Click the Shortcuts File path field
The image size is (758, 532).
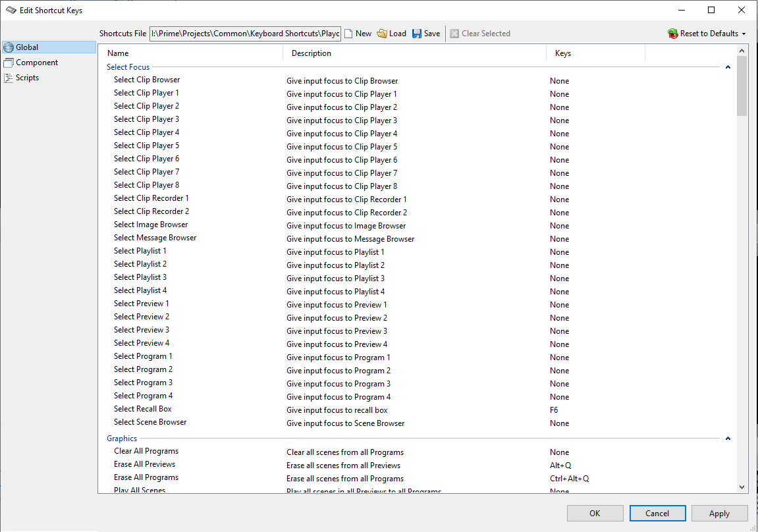[245, 34]
